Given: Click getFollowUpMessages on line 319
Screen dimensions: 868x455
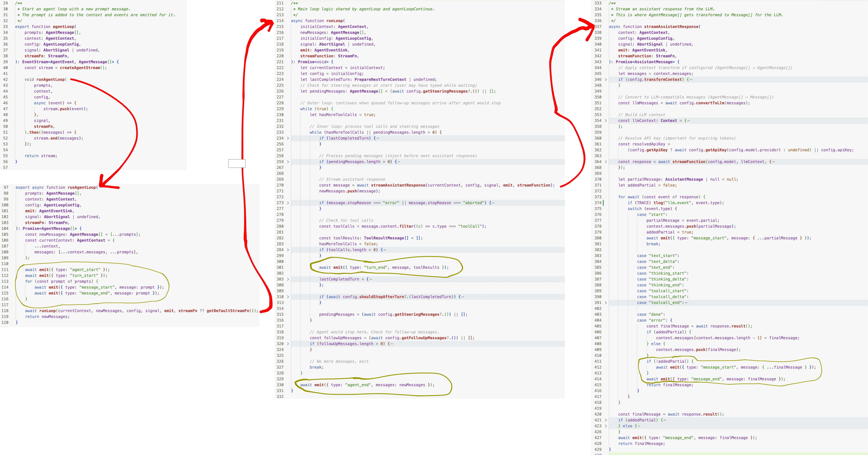Looking at the screenshot, I should [x=424, y=338].
